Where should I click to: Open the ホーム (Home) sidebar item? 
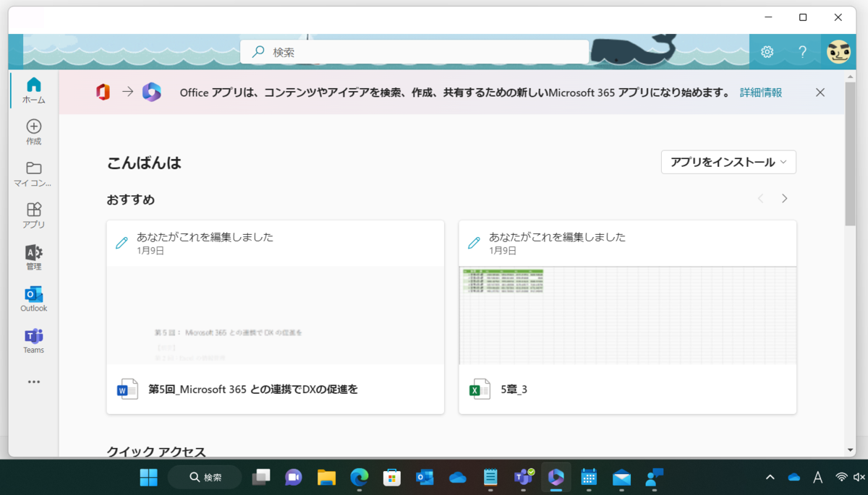[x=33, y=90]
